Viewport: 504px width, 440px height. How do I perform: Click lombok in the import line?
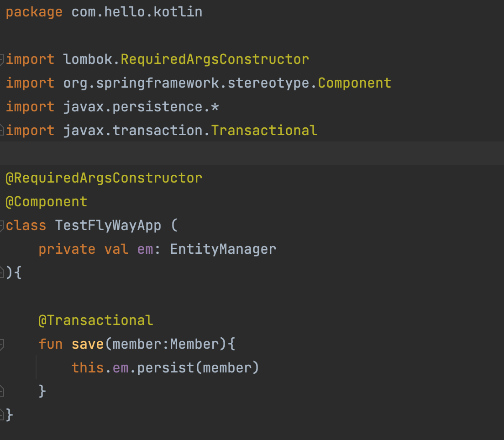click(x=88, y=59)
